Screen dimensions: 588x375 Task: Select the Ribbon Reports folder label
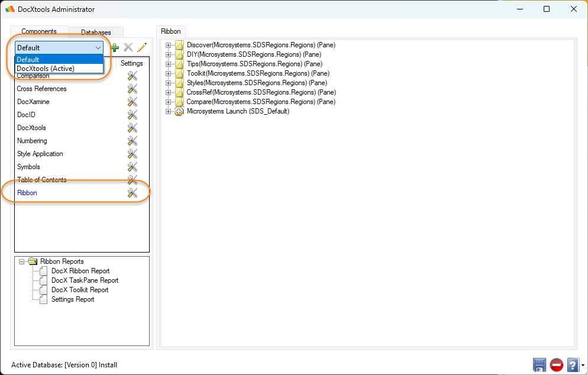(62, 261)
